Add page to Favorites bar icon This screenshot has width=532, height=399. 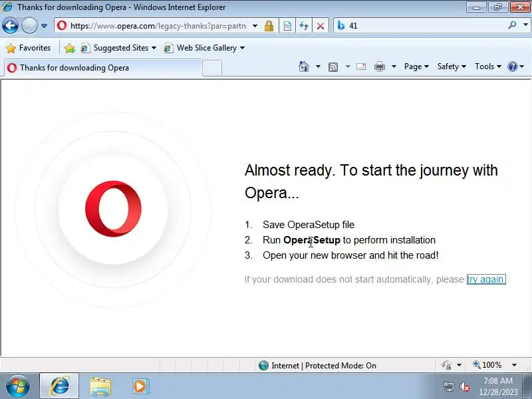(x=70, y=48)
